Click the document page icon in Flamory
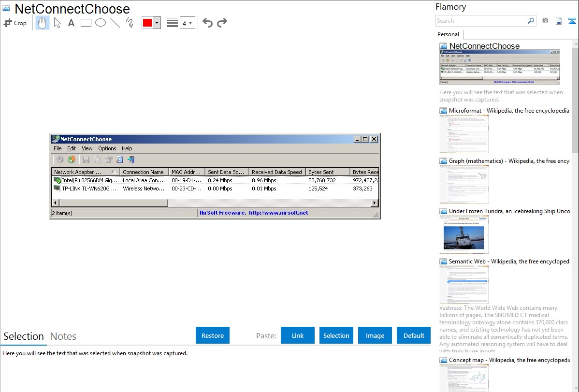579x392 pixels. [559, 21]
